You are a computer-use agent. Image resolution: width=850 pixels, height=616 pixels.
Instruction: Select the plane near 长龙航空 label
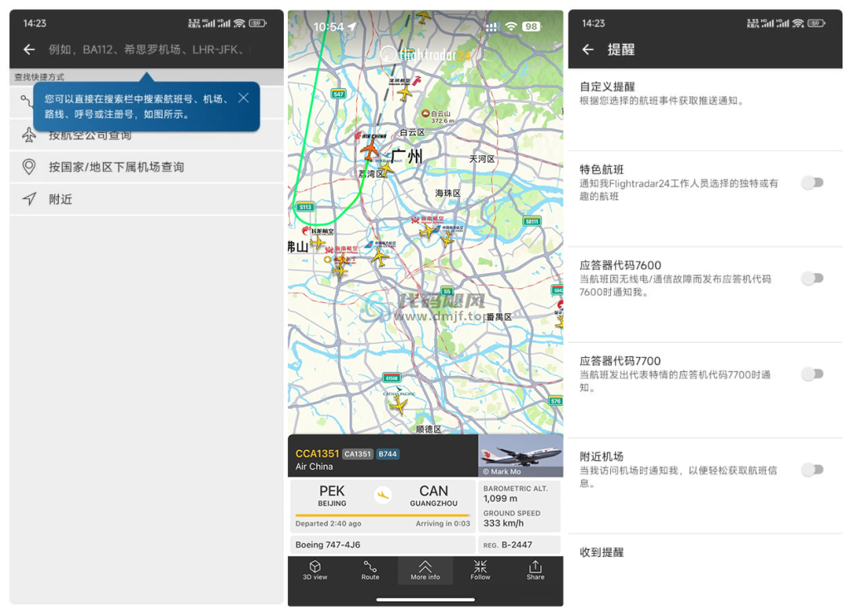pyautogui.click(x=318, y=242)
